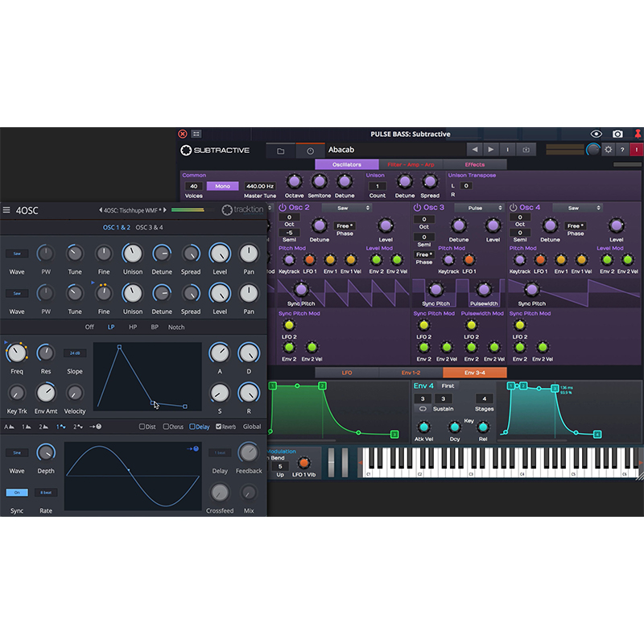The width and height of the screenshot is (644, 644).
Task: Open first oscillator Wave selector in 4OSC
Action: tap(17, 254)
